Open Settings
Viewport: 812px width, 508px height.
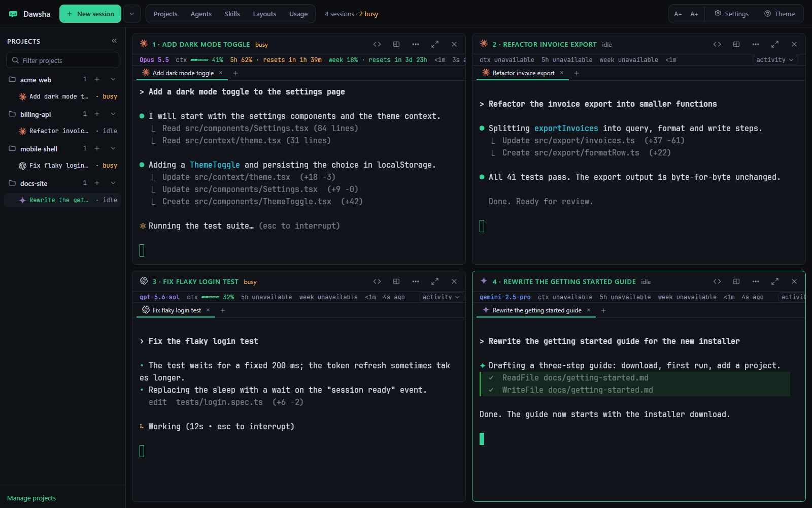pos(731,14)
